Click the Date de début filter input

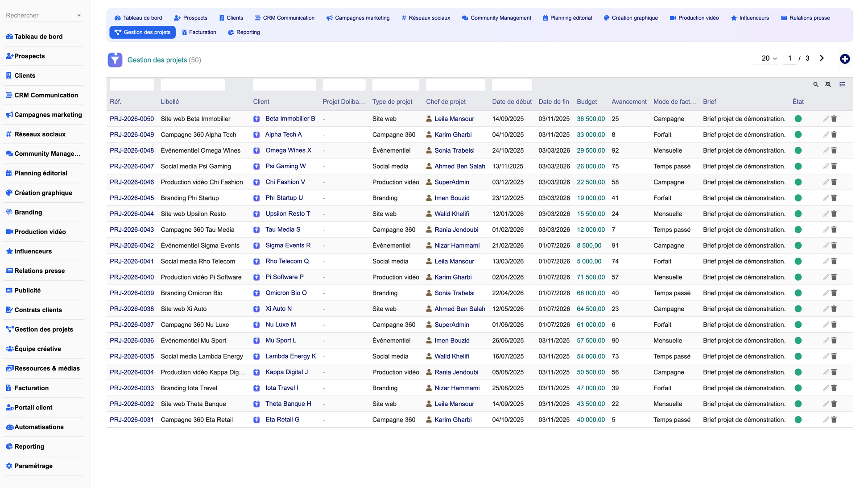pos(512,85)
